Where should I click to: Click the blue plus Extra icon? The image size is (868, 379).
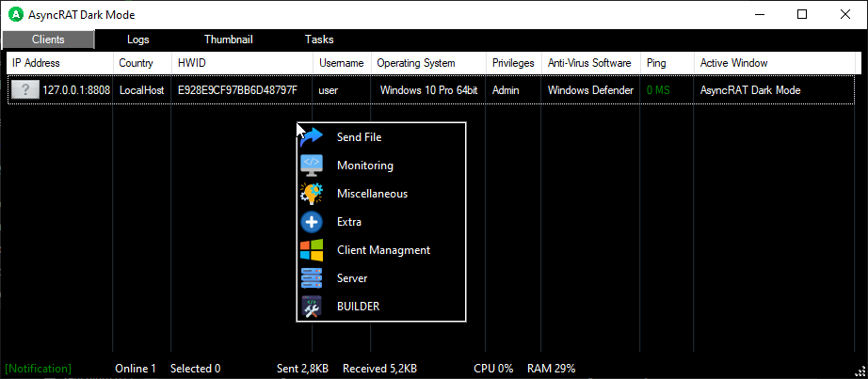click(312, 222)
